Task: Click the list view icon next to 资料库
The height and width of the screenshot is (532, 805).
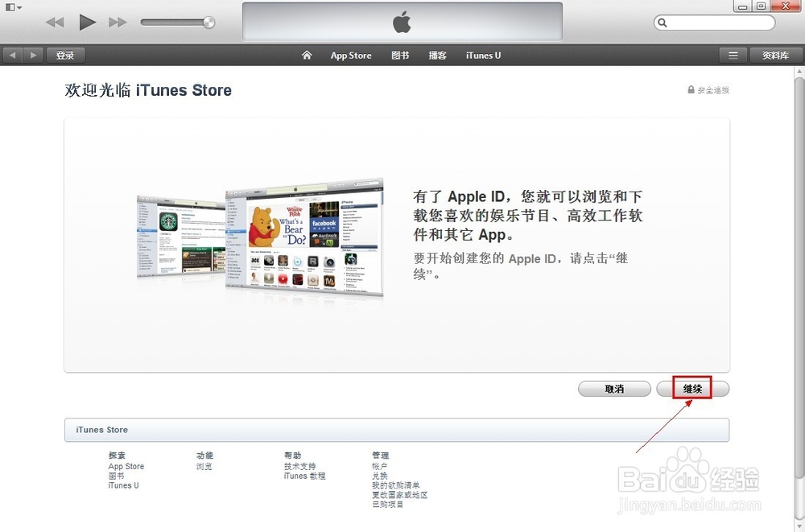Action: pos(733,55)
